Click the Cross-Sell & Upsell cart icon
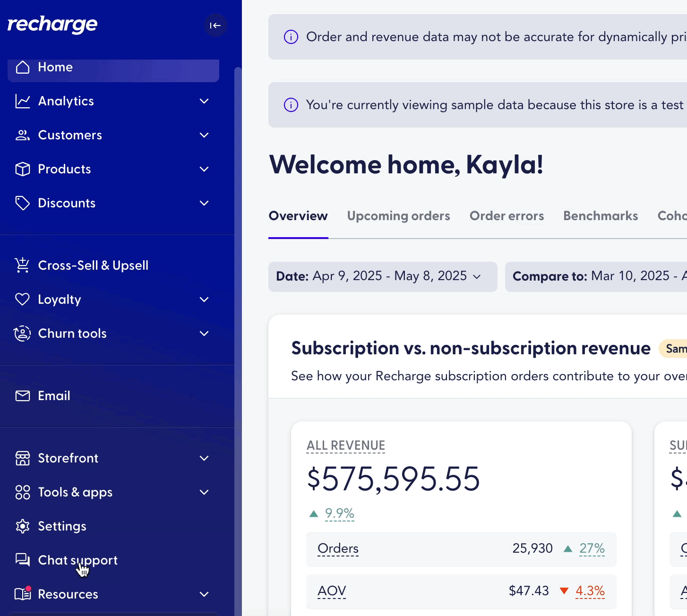Image resolution: width=687 pixels, height=616 pixels. click(x=23, y=265)
